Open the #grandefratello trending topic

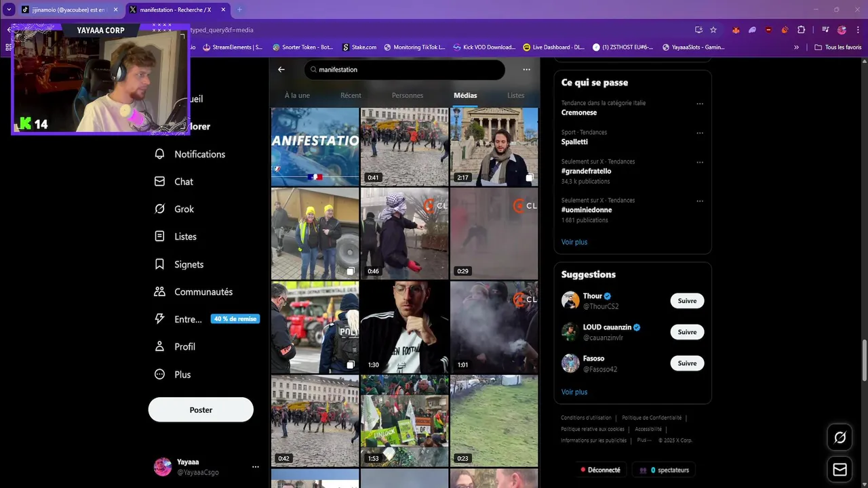click(587, 171)
